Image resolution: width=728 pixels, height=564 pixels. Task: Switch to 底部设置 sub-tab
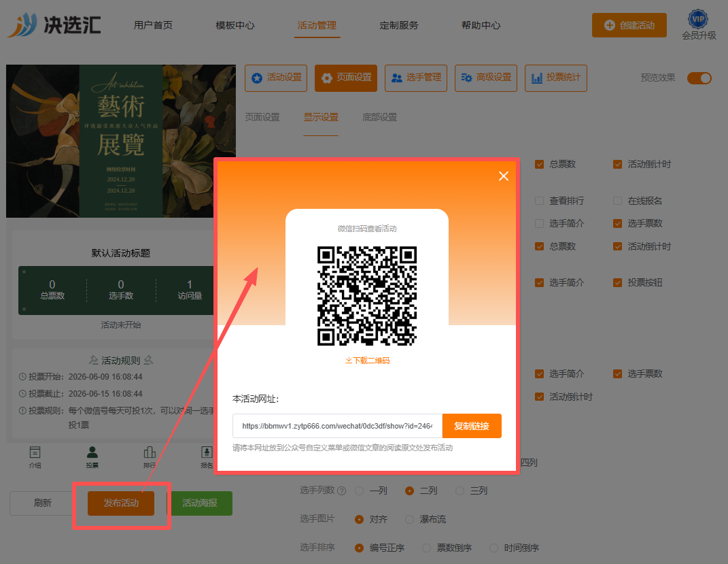tap(379, 118)
